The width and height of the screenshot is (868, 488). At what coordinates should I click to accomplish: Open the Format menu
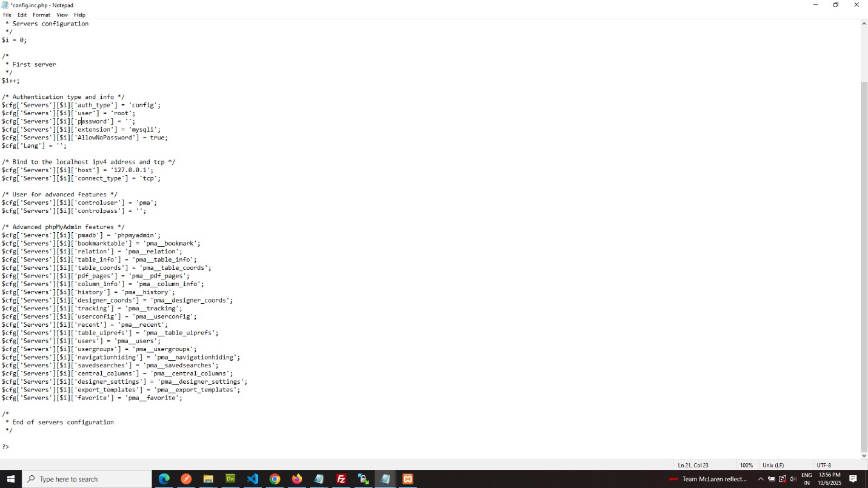point(41,15)
